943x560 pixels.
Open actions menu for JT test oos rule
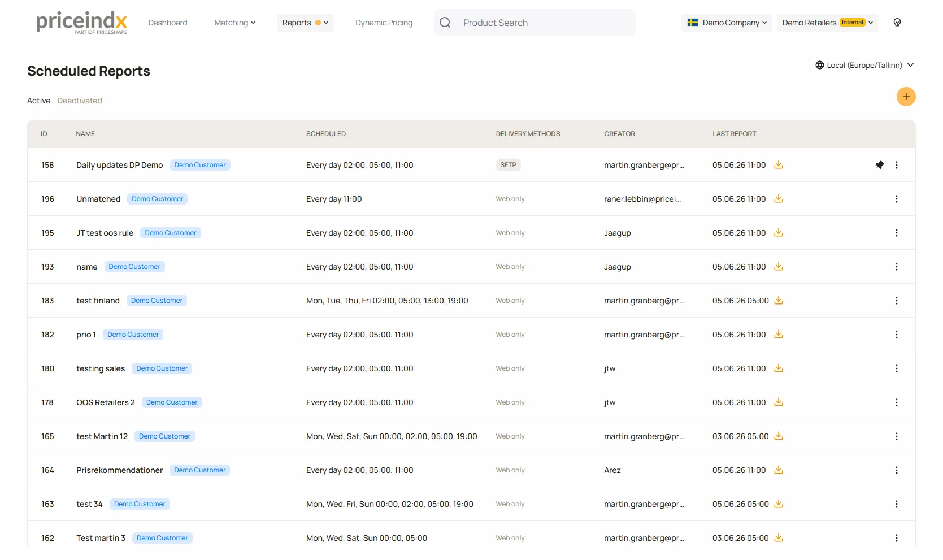tap(896, 233)
